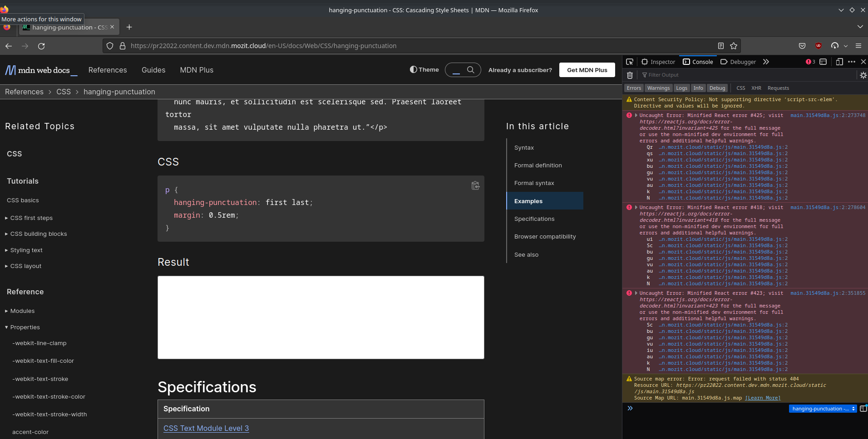Expand React error #425 stack trace
This screenshot has width=868, height=439.
tap(636, 115)
